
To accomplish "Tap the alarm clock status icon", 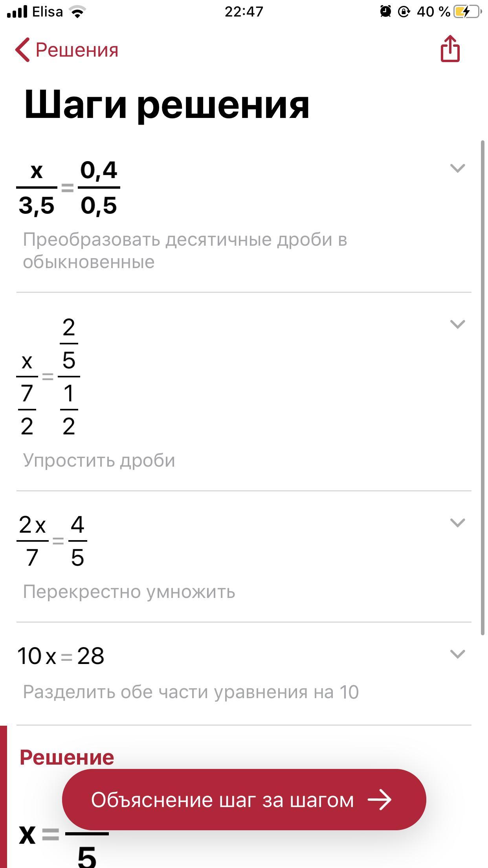I will [x=385, y=12].
